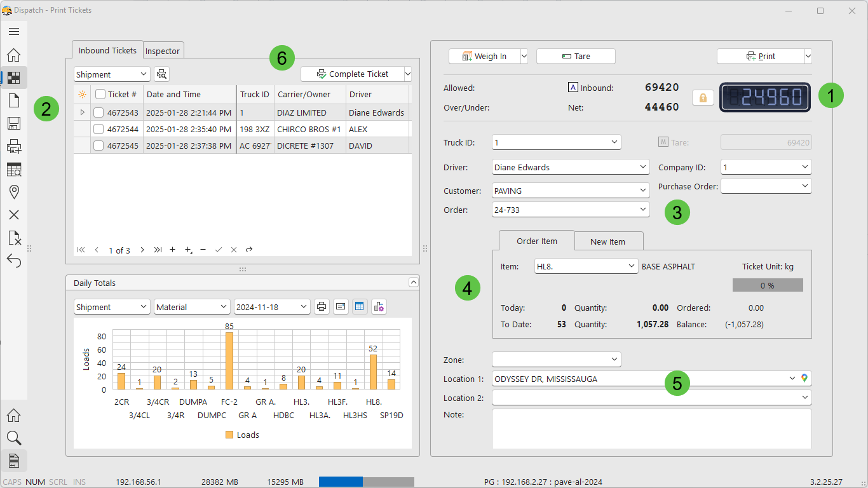Viewport: 868px width, 488px height.
Task: Click the Complete Ticket button
Action: [x=352, y=74]
